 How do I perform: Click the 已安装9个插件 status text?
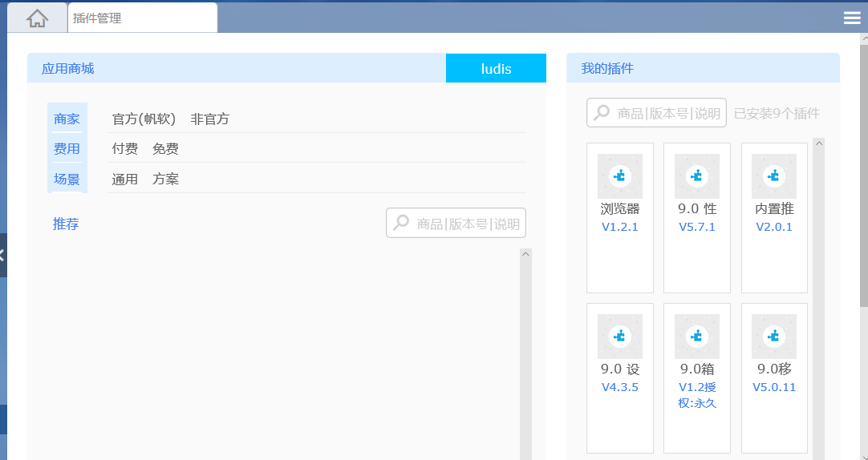777,113
